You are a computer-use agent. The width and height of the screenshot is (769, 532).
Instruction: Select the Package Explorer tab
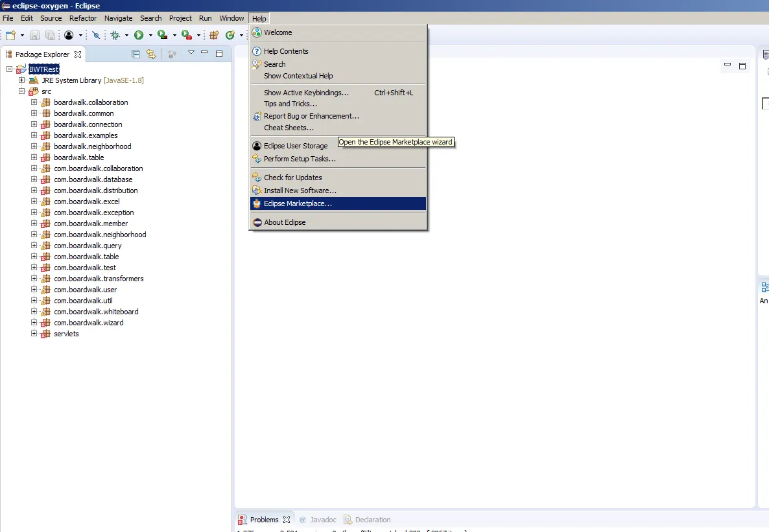click(43, 54)
